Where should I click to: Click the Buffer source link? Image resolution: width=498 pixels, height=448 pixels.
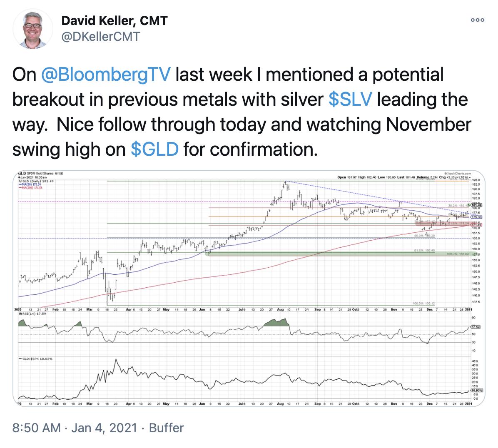pyautogui.click(x=167, y=428)
